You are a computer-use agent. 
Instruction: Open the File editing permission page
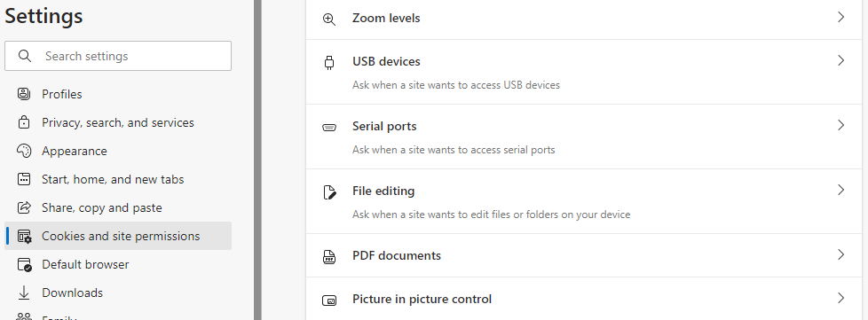coord(583,201)
